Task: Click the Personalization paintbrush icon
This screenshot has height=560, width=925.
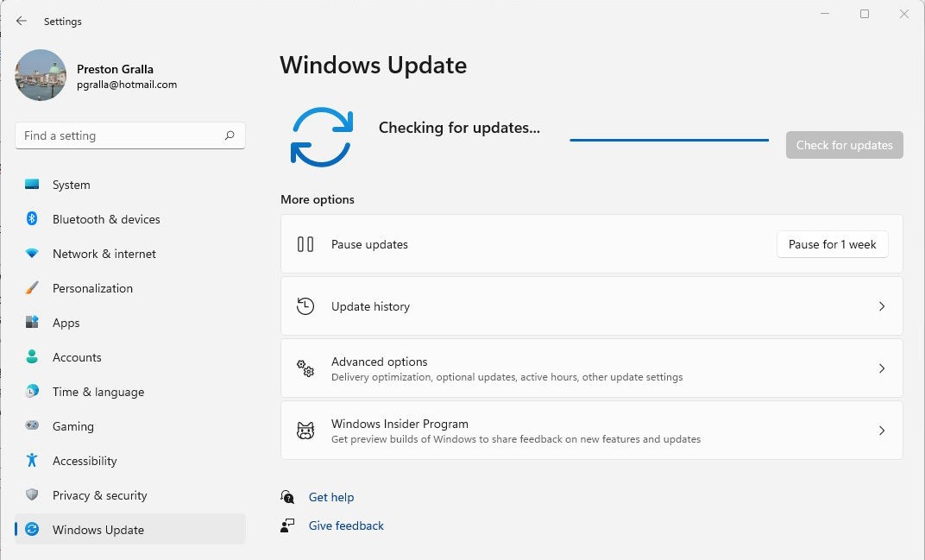Action: 32,288
